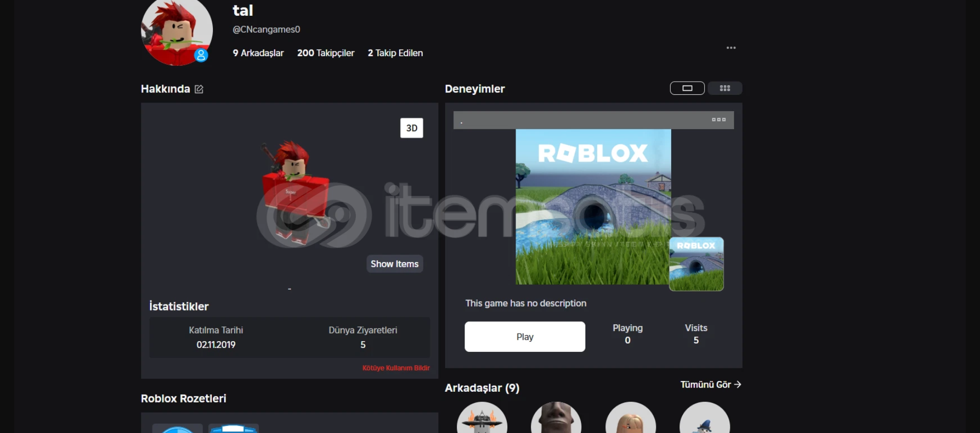Click the Play button
980x433 pixels.
525,337
